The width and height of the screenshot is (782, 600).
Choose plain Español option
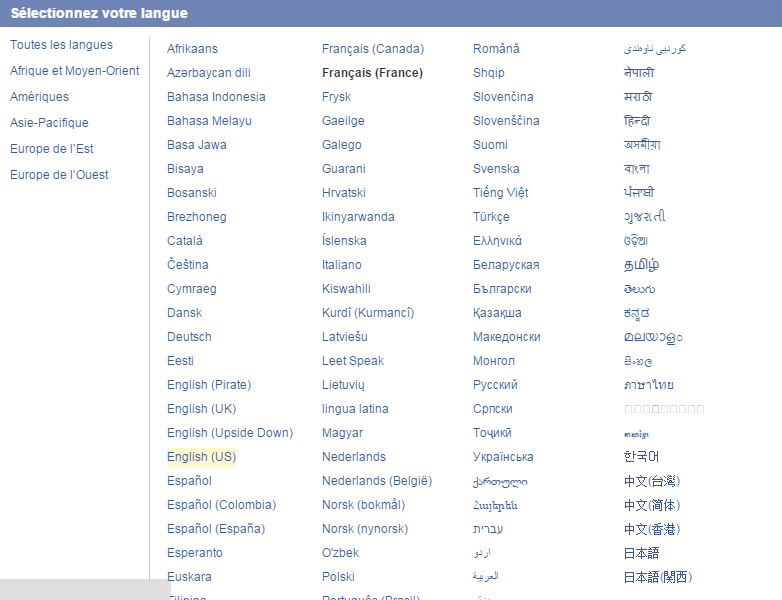[190, 481]
